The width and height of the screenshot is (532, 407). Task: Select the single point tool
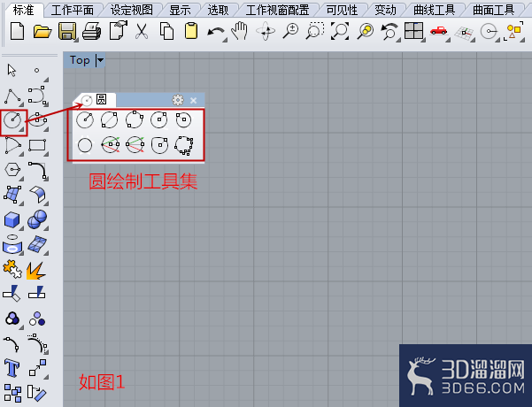pyautogui.click(x=36, y=70)
